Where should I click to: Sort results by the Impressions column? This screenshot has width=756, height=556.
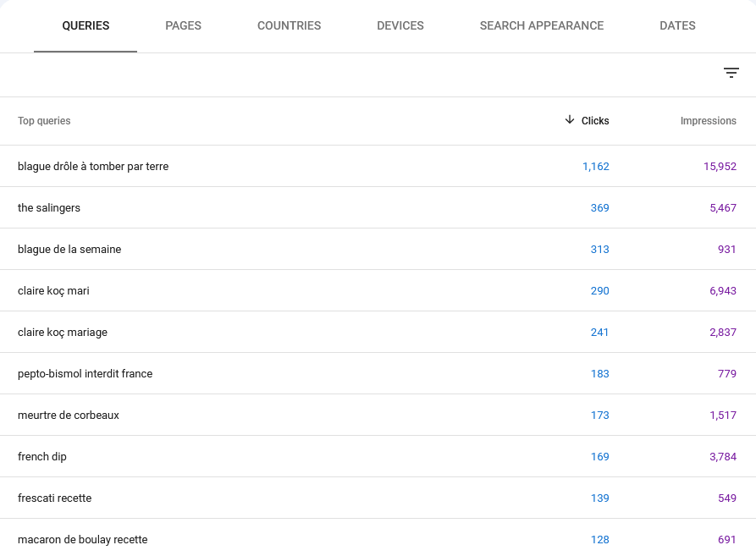point(709,120)
